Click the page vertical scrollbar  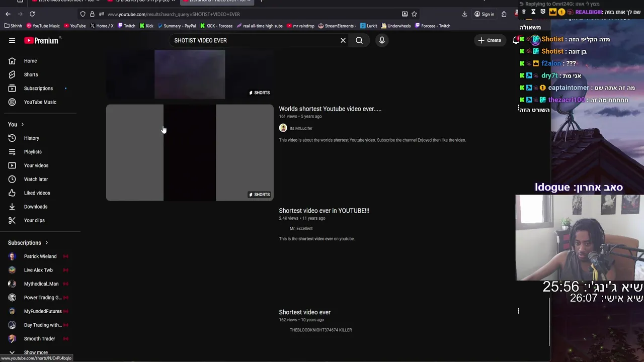pos(549,322)
